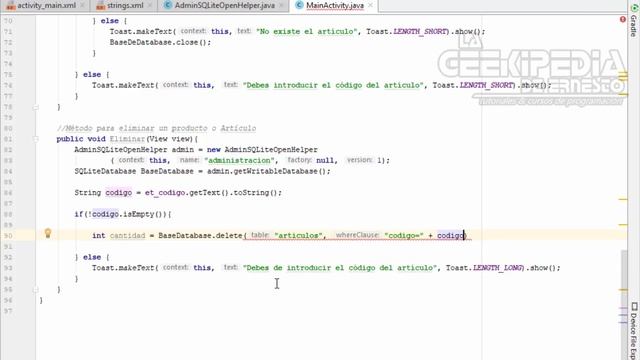640x360 pixels.
Task: Close the activity_main.xml tab
Action: click(x=83, y=6)
